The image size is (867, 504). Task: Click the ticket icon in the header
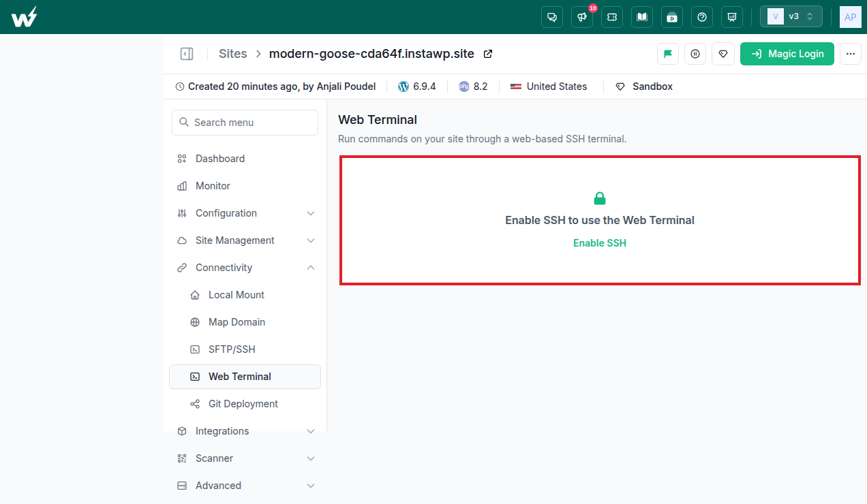pos(612,17)
